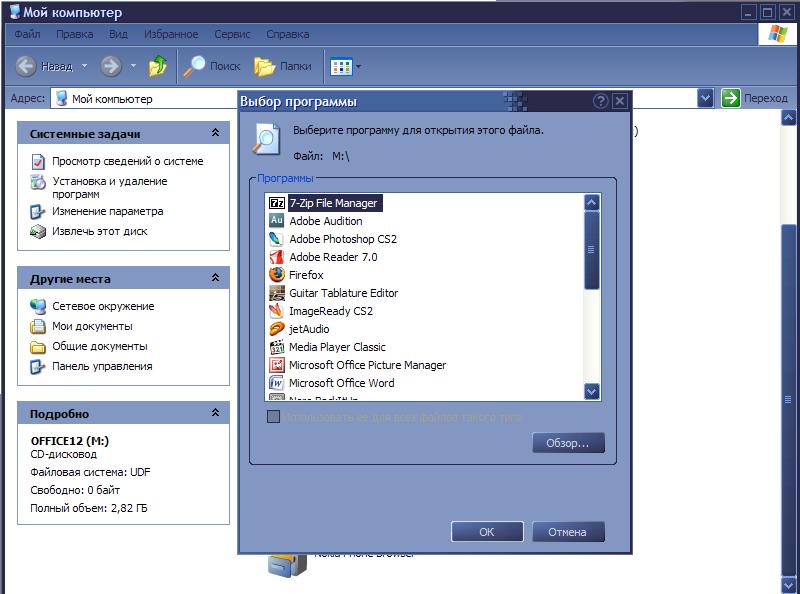The width and height of the screenshot is (800, 594).
Task: Open the view mode dropdown in toolbar
Action: pyautogui.click(x=346, y=67)
